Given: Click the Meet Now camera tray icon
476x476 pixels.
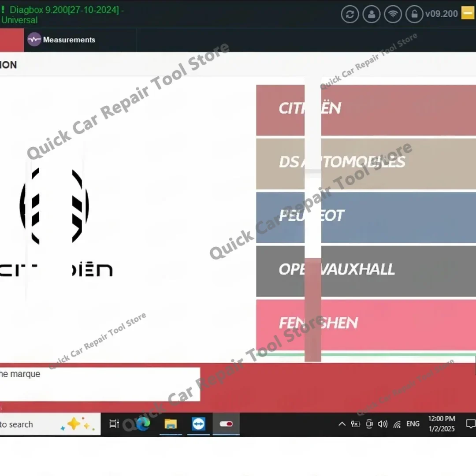Looking at the screenshot, I should pyautogui.click(x=369, y=424).
